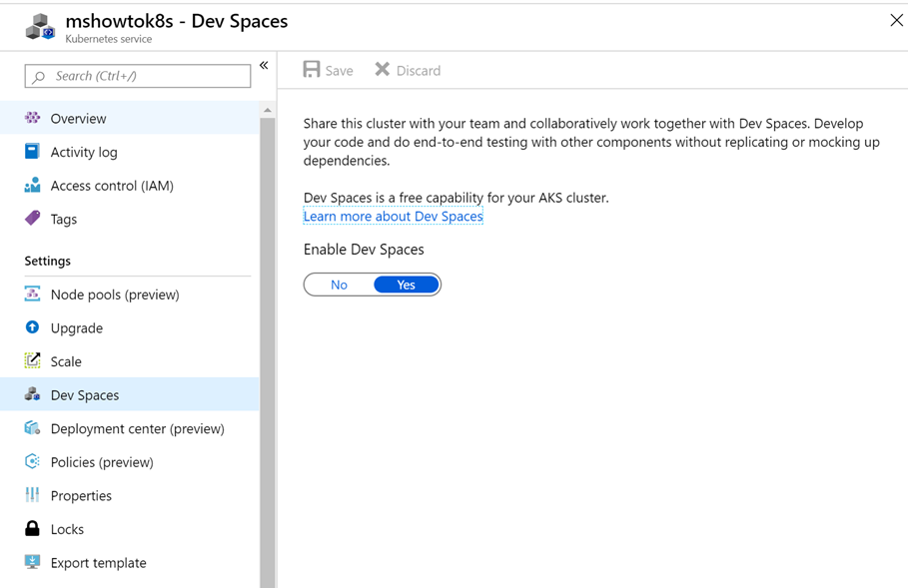This screenshot has height=588, width=908.
Task: Click the Activity log book icon
Action: [x=32, y=152]
